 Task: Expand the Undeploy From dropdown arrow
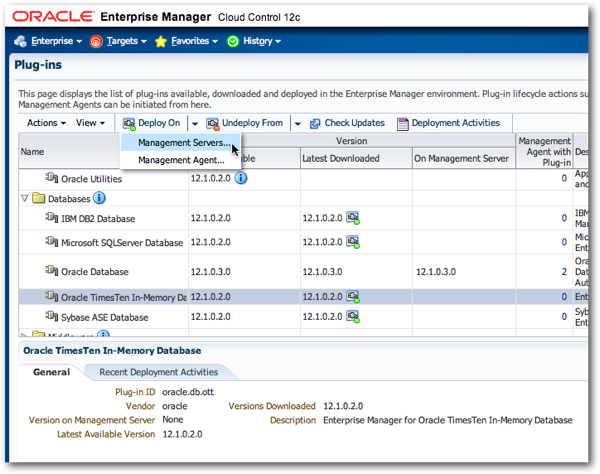[x=297, y=123]
